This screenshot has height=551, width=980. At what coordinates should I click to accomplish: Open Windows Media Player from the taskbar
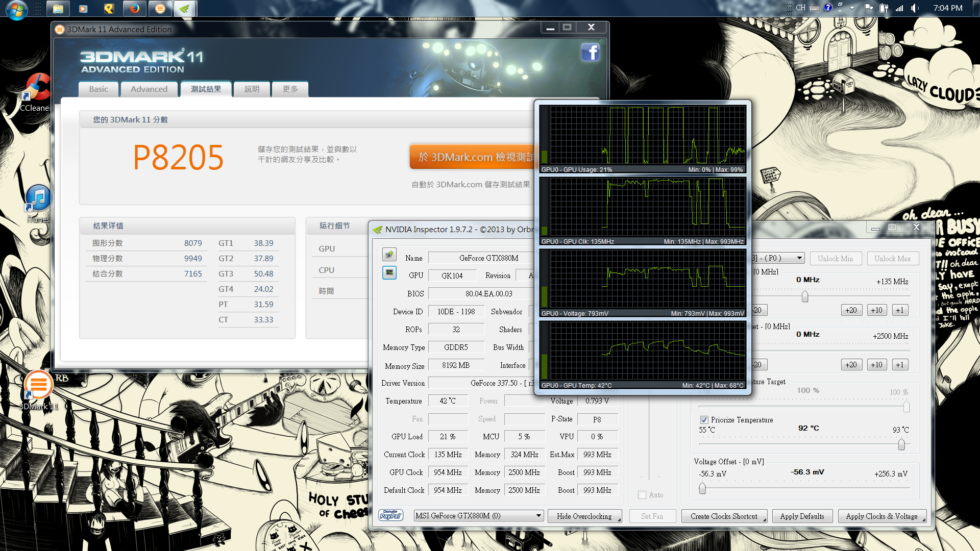click(x=83, y=9)
